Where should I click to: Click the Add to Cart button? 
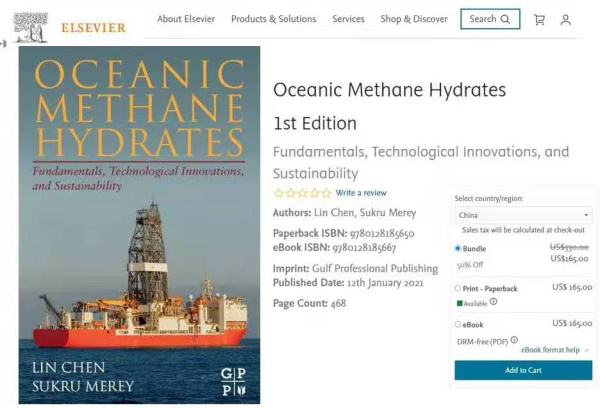523,370
